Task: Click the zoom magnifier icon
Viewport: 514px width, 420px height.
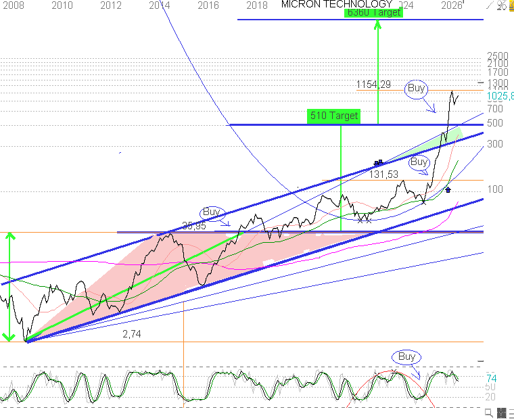Action: (488, 413)
